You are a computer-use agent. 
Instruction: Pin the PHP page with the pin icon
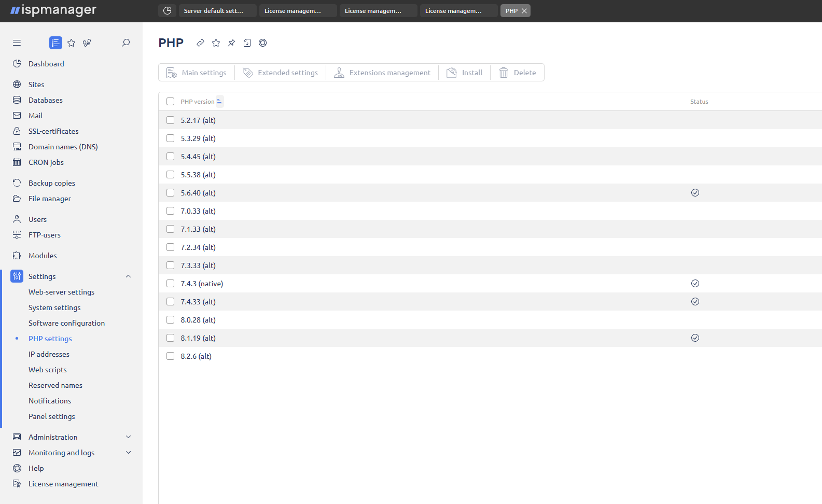coord(231,43)
